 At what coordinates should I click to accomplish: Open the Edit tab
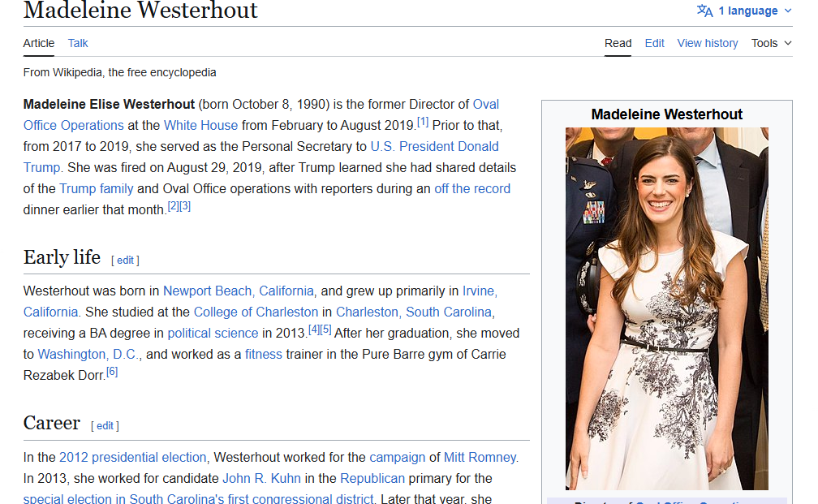654,43
